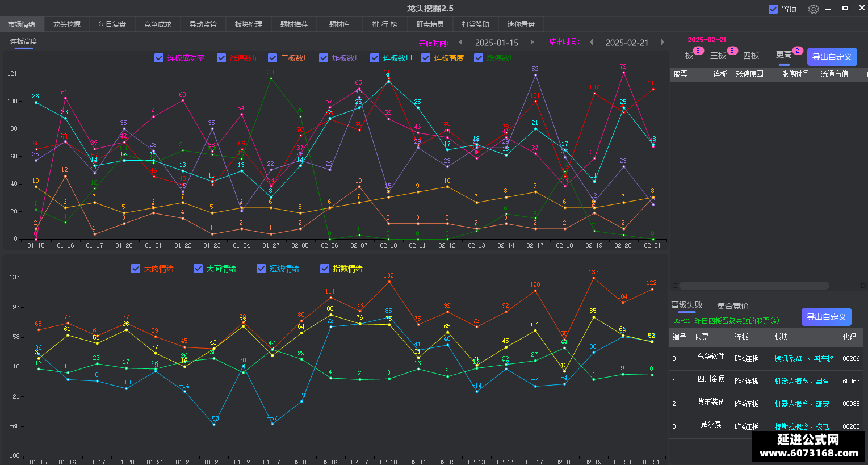The width and height of the screenshot is (868, 465).
Task: Open the settings gear icon
Action: click(814, 9)
